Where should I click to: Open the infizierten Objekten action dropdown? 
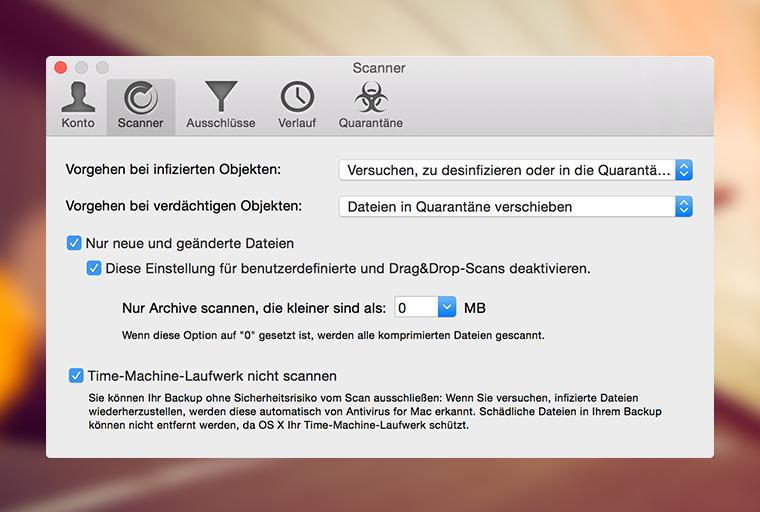tap(516, 170)
